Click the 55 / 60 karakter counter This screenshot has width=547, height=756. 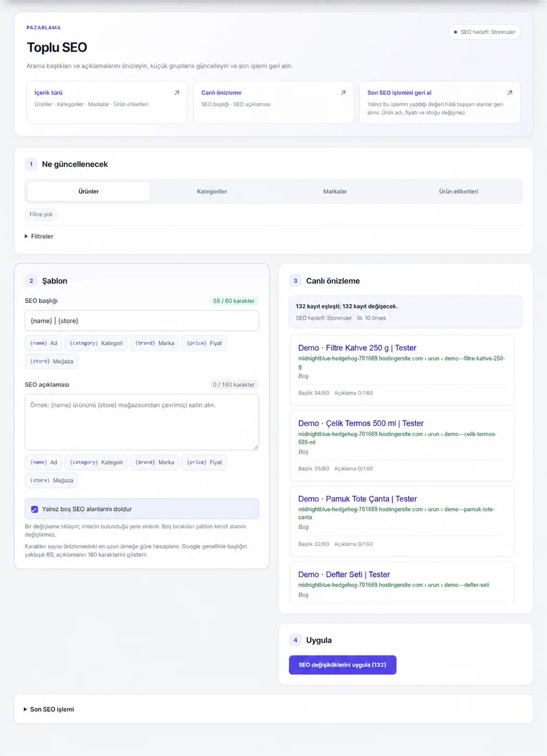pos(234,301)
